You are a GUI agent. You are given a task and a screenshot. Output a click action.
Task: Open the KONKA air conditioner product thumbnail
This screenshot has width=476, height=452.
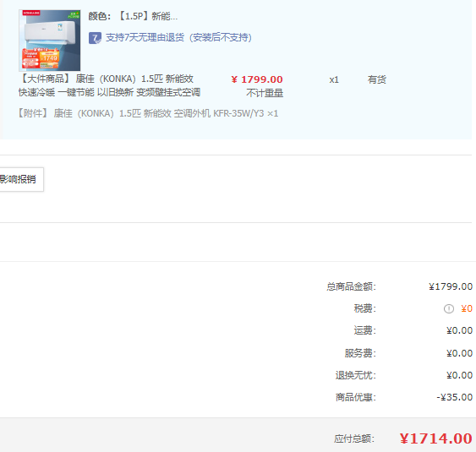click(x=50, y=40)
